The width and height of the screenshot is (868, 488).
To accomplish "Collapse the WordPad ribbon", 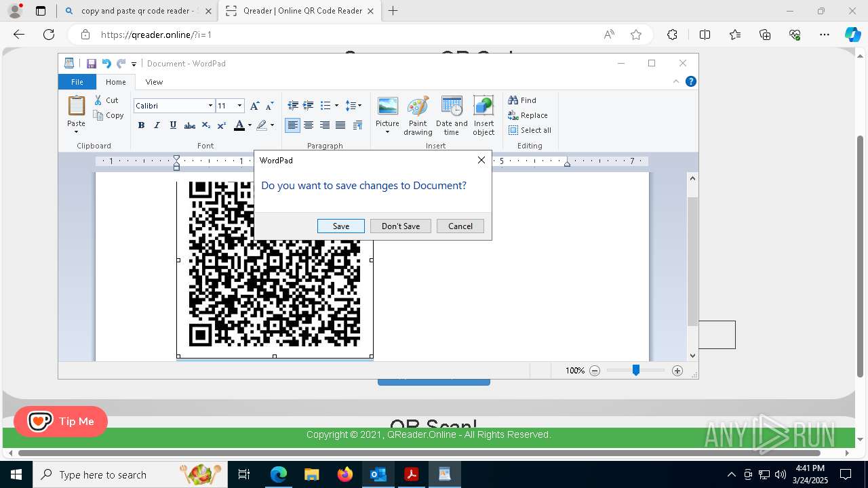I will 676,81.
